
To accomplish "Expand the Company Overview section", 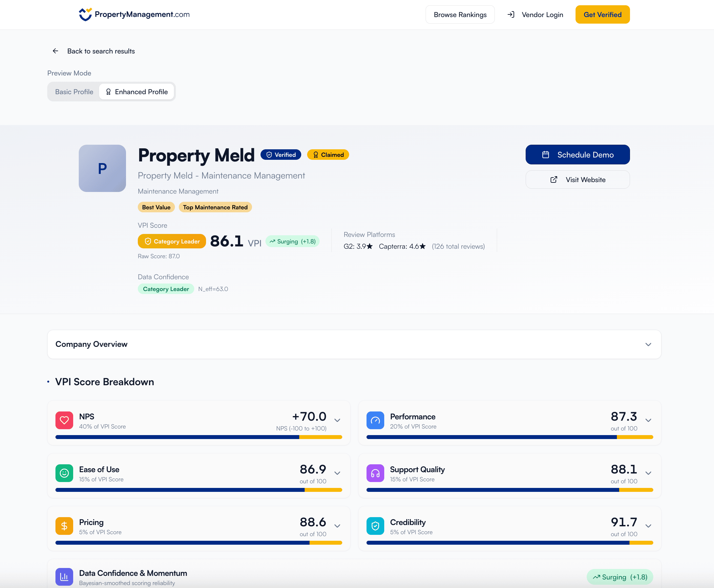I will click(x=648, y=344).
